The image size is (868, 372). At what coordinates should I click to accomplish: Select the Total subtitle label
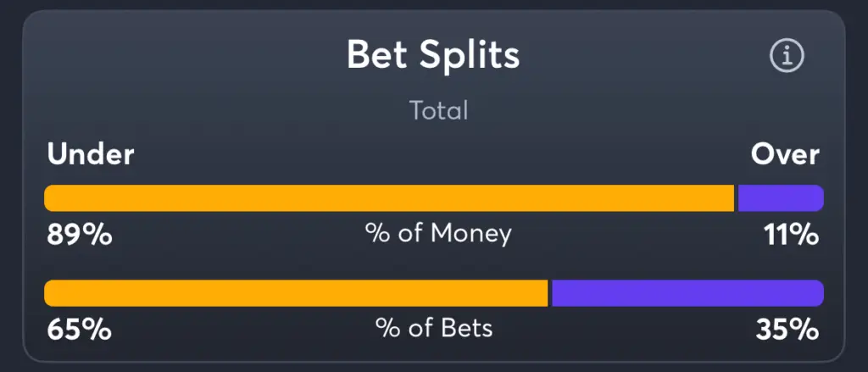pyautogui.click(x=439, y=111)
